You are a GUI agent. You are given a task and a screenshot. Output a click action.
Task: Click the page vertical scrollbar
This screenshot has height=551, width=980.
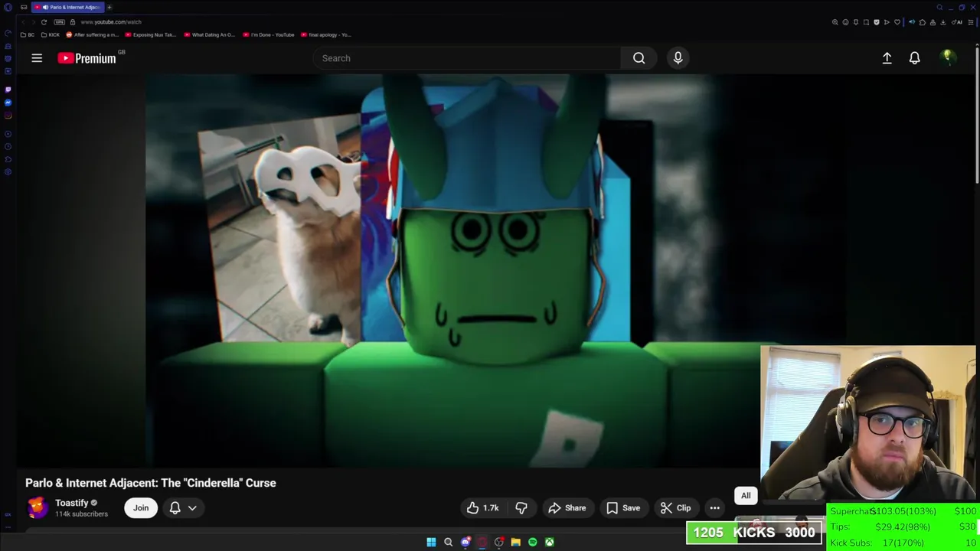click(x=977, y=115)
